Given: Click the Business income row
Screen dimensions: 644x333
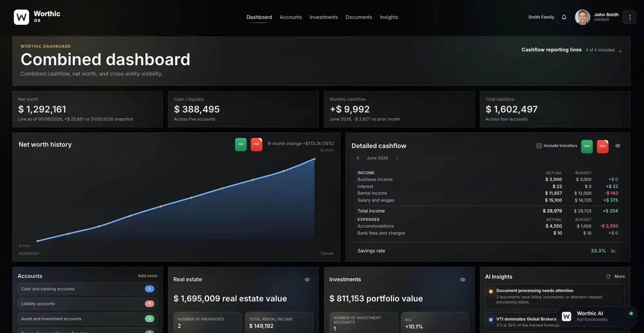Looking at the screenshot, I should click(x=488, y=180).
